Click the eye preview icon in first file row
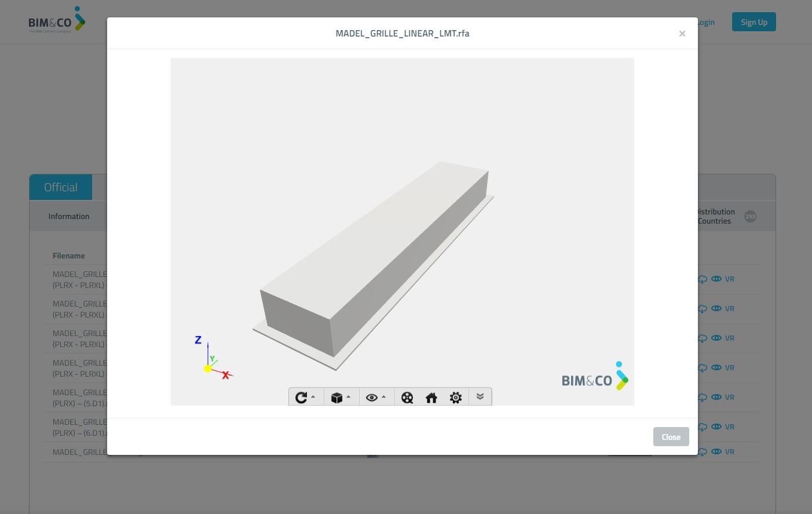 pyautogui.click(x=716, y=279)
